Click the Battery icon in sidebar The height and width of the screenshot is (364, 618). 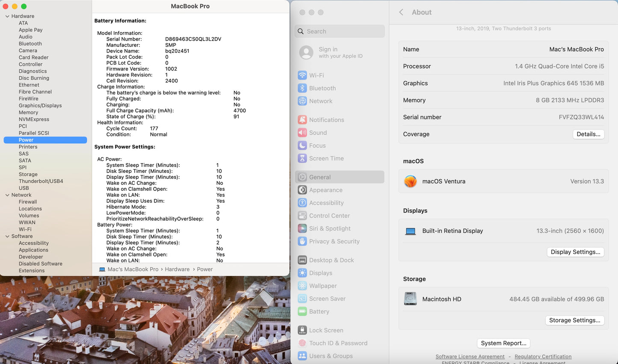[x=302, y=311]
